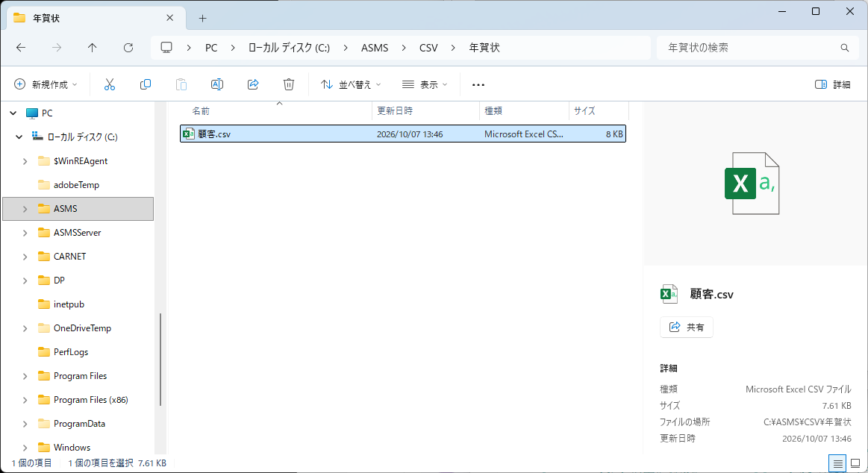Open the 並べ替え sort dropdown
Image resolution: width=868 pixels, height=473 pixels.
(x=351, y=84)
